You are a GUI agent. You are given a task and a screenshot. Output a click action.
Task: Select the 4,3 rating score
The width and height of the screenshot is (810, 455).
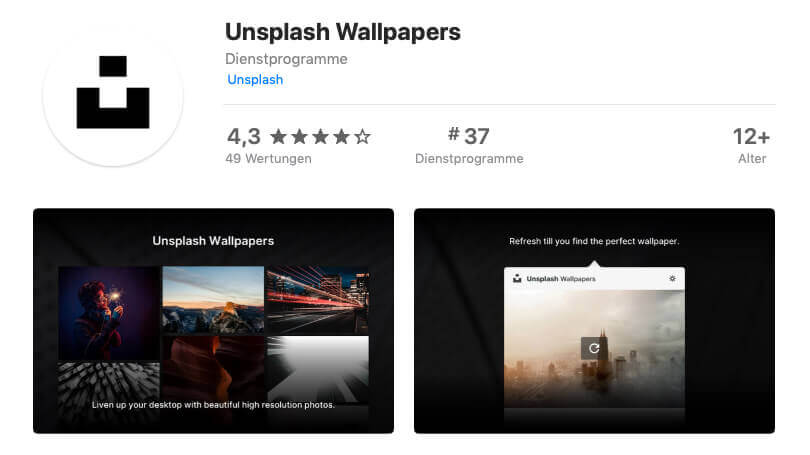coord(244,137)
